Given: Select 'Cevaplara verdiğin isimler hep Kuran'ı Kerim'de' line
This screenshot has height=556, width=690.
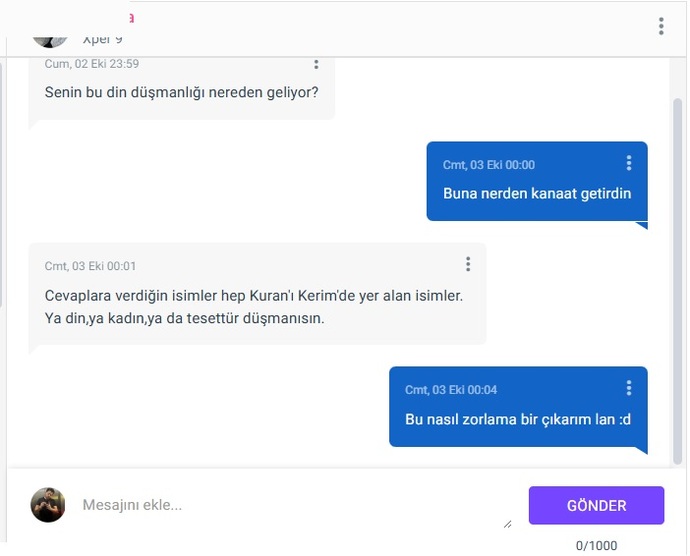Looking at the screenshot, I should pos(253,295).
